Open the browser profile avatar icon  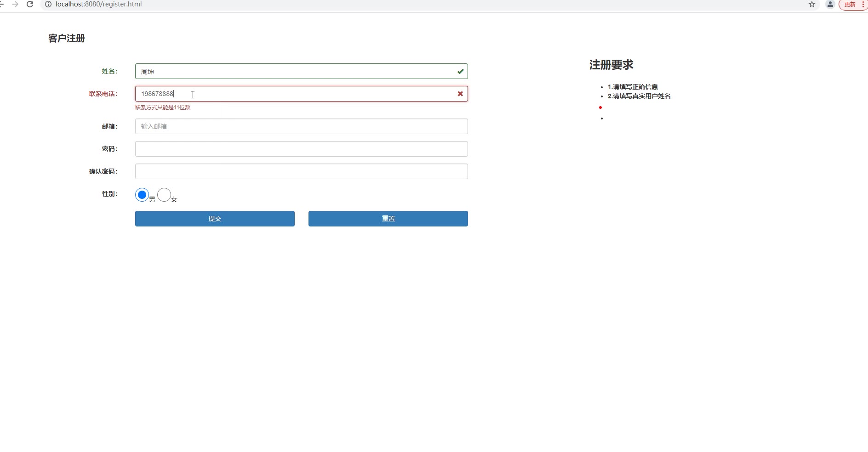pos(830,5)
